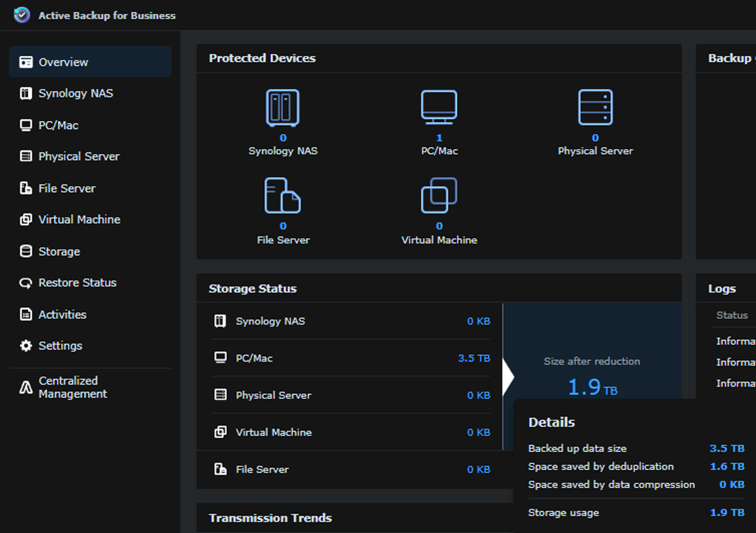The height and width of the screenshot is (533, 756).
Task: Click the Virtual Machine icon in Protected Devices
Action: pyautogui.click(x=439, y=196)
